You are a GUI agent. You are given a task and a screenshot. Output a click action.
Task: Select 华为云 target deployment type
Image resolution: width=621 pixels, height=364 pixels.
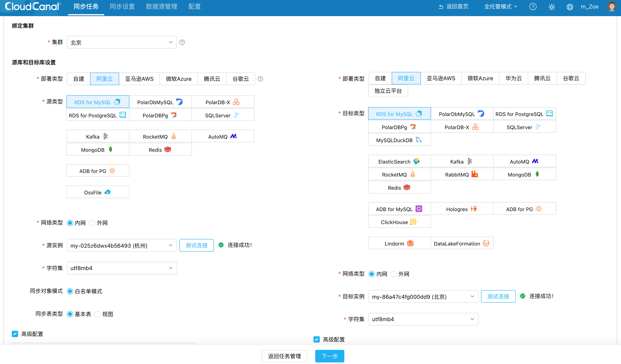click(x=514, y=78)
